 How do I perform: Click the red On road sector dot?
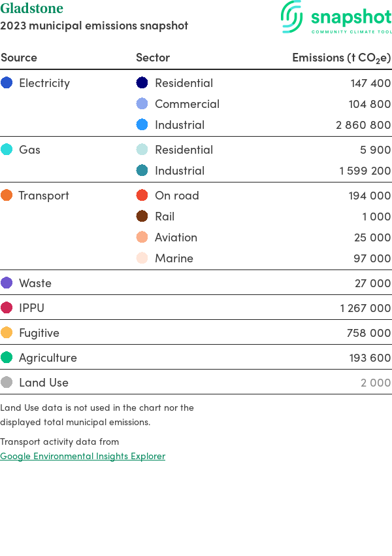pyautogui.click(x=142, y=196)
